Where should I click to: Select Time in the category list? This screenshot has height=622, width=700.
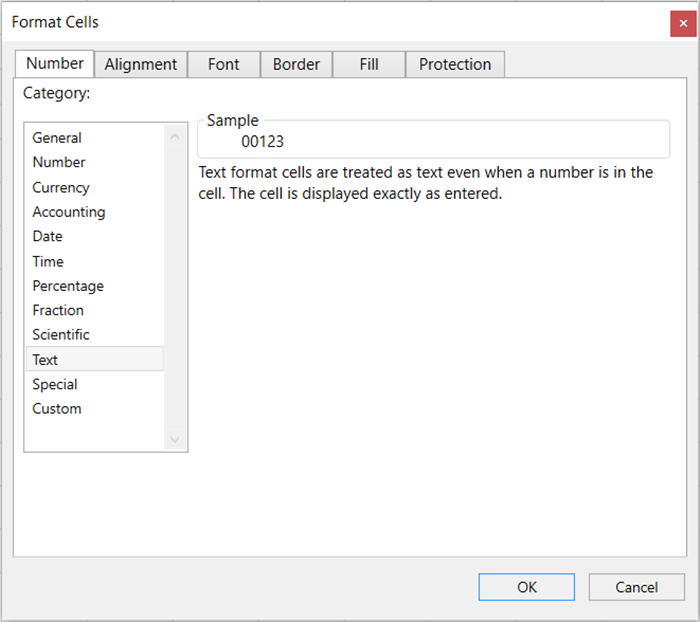pyautogui.click(x=48, y=261)
